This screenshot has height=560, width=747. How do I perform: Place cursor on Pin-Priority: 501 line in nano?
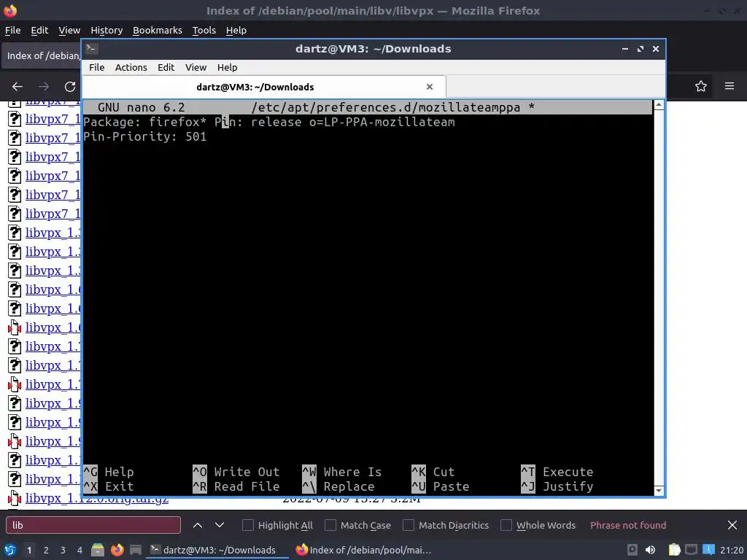point(145,136)
